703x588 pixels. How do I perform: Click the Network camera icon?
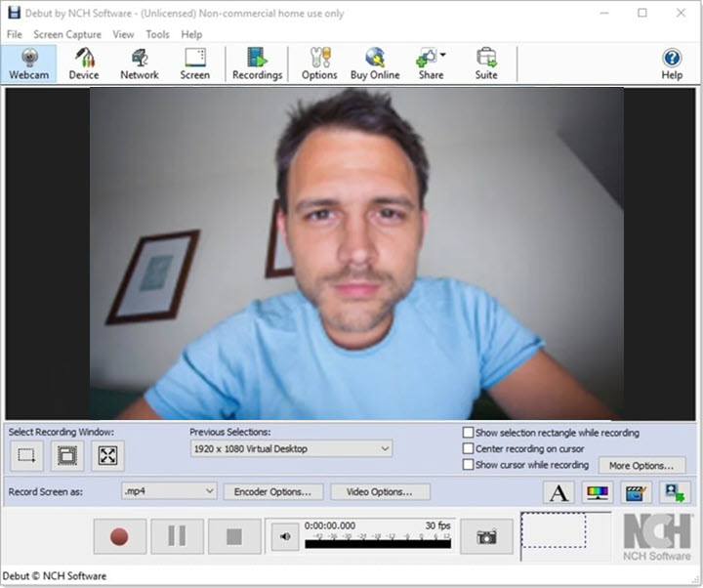click(x=139, y=63)
